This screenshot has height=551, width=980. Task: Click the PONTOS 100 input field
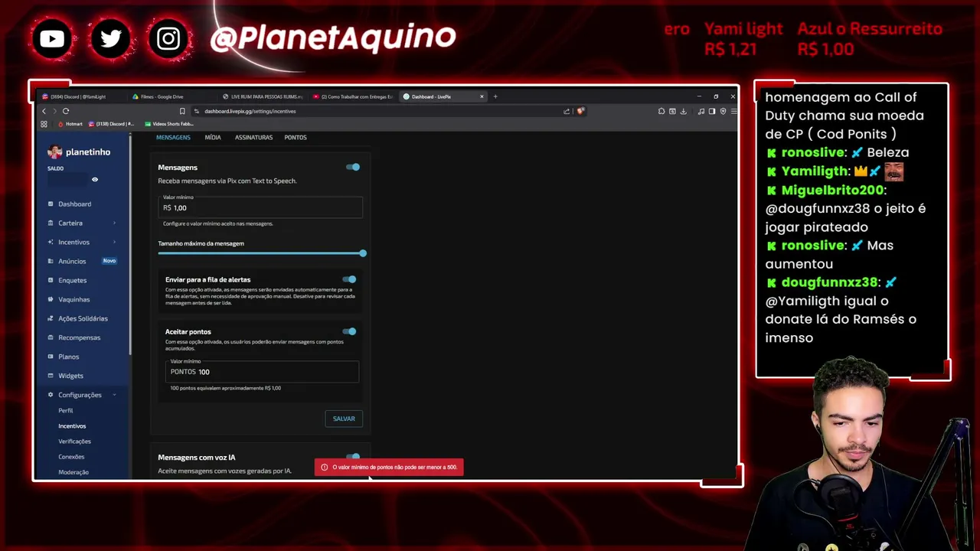(262, 371)
